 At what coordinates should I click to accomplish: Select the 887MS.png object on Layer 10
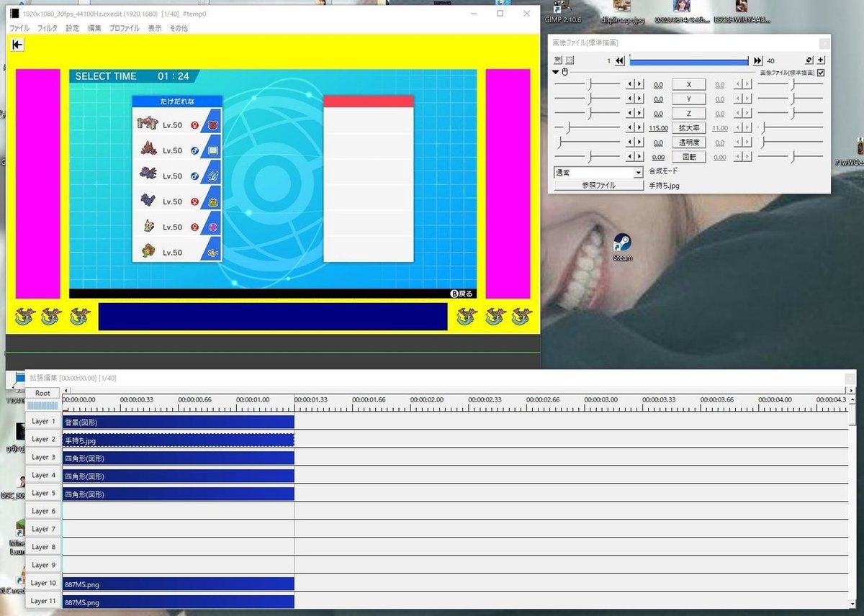(179, 584)
